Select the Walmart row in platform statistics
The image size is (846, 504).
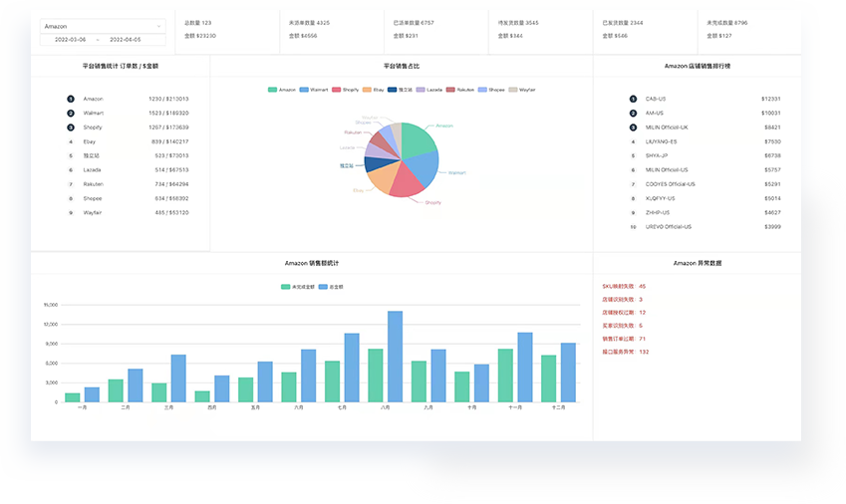(x=128, y=114)
